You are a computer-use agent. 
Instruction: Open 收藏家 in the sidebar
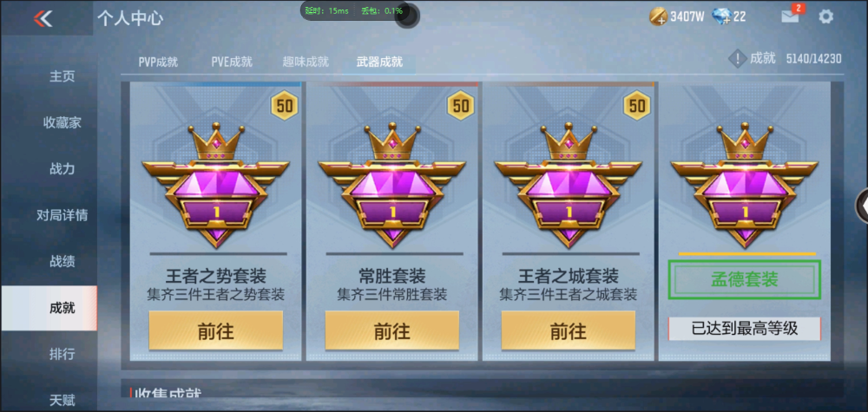[62, 123]
